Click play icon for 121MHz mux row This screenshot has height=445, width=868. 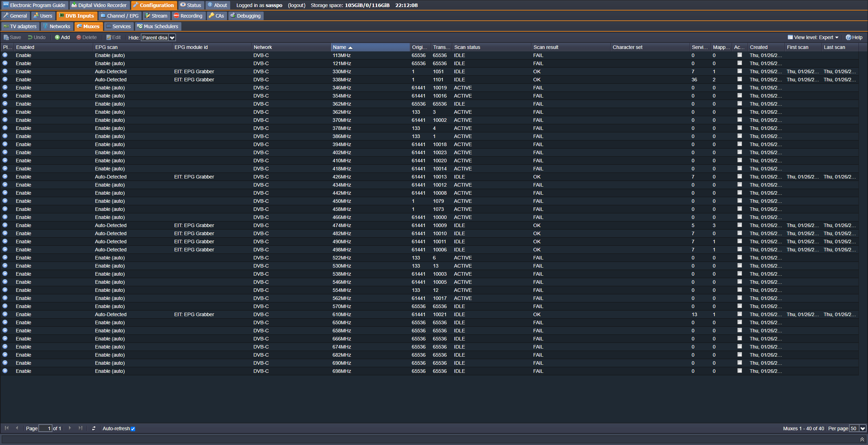[5, 63]
